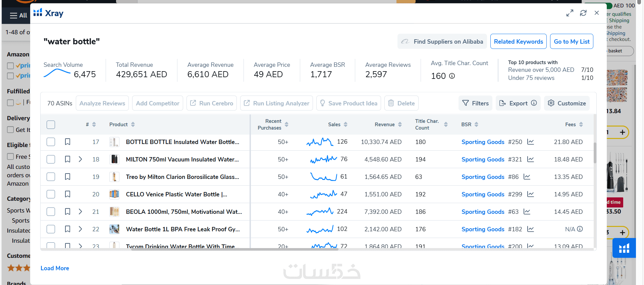Click Add Competitor button
This screenshot has height=285, width=644.
pos(158,103)
